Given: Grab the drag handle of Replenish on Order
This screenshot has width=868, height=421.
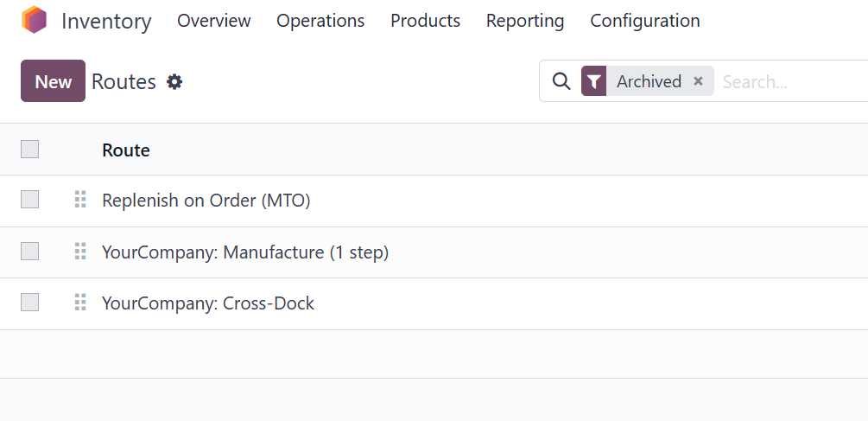Looking at the screenshot, I should (80, 200).
